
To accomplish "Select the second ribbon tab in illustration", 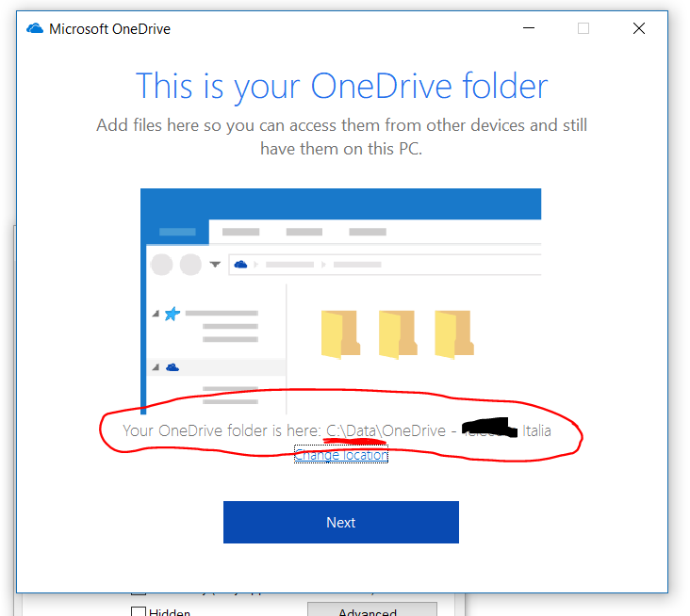I will (240, 232).
